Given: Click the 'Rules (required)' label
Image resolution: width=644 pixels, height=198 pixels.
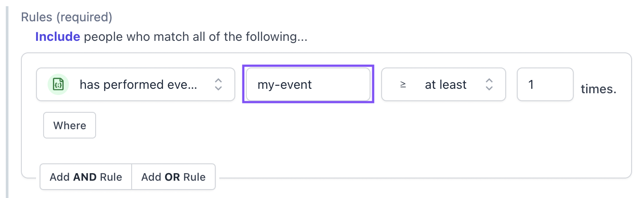Looking at the screenshot, I should coord(67,17).
